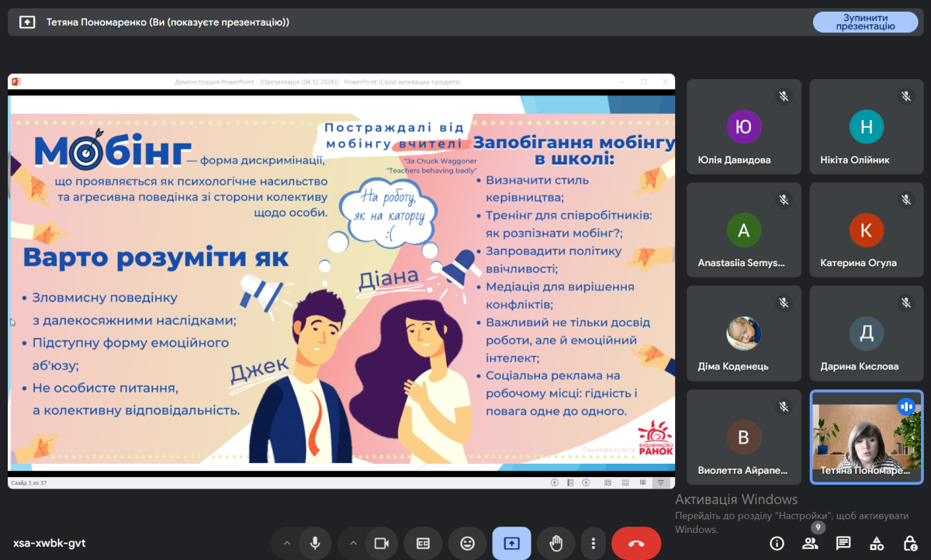This screenshot has width=931, height=560.
Task: Click muted mic icon on Дарина Кислова tile
Action: point(905,302)
